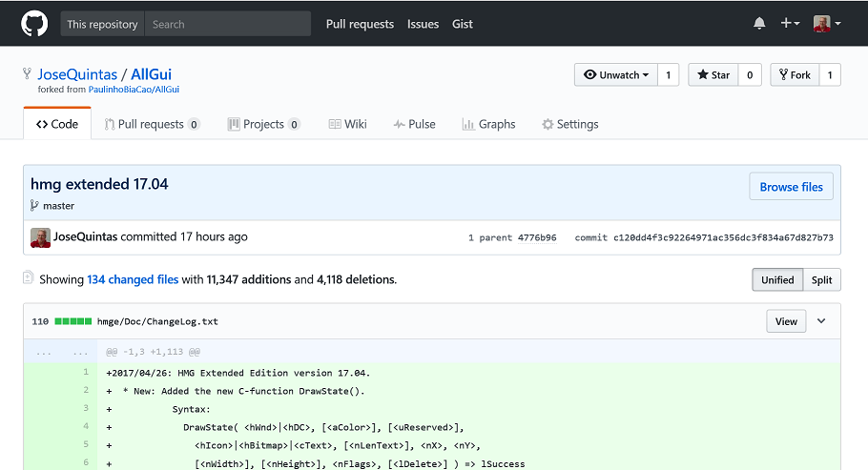Viewport: 868px width, 470px height.
Task: Open the Unwatch dropdown
Action: tap(615, 75)
